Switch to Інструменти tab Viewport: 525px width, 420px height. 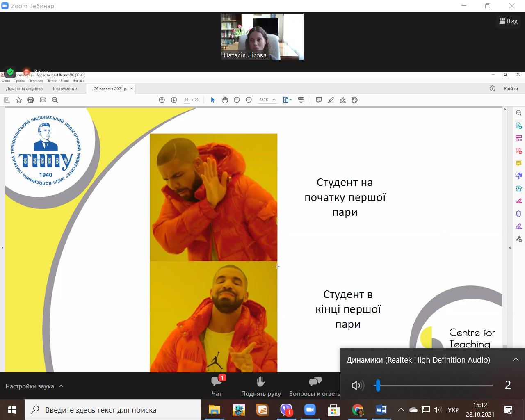click(65, 89)
